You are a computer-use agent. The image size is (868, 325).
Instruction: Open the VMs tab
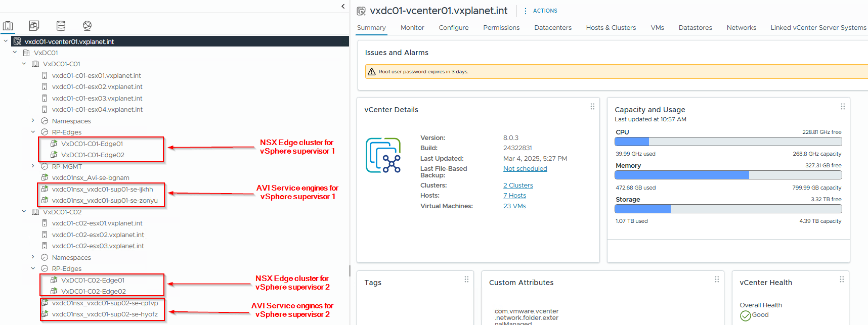pos(658,28)
